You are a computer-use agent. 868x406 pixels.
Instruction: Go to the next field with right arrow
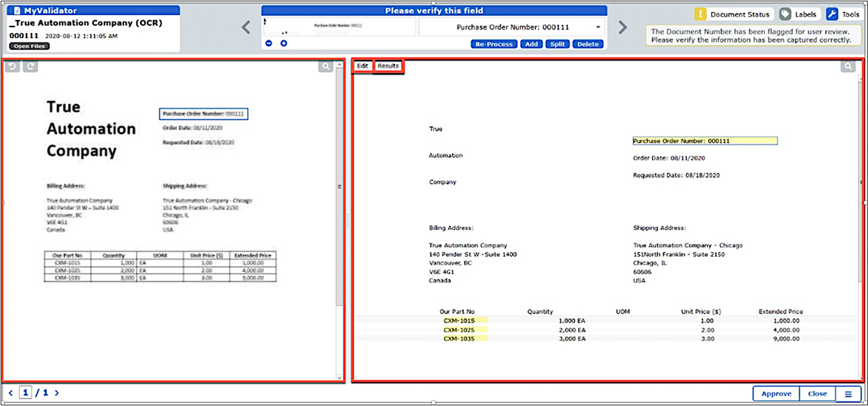tap(622, 28)
